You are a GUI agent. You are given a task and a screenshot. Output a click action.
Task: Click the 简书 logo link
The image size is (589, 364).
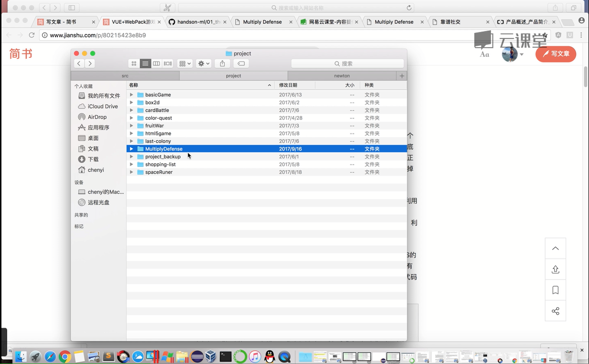pyautogui.click(x=21, y=53)
